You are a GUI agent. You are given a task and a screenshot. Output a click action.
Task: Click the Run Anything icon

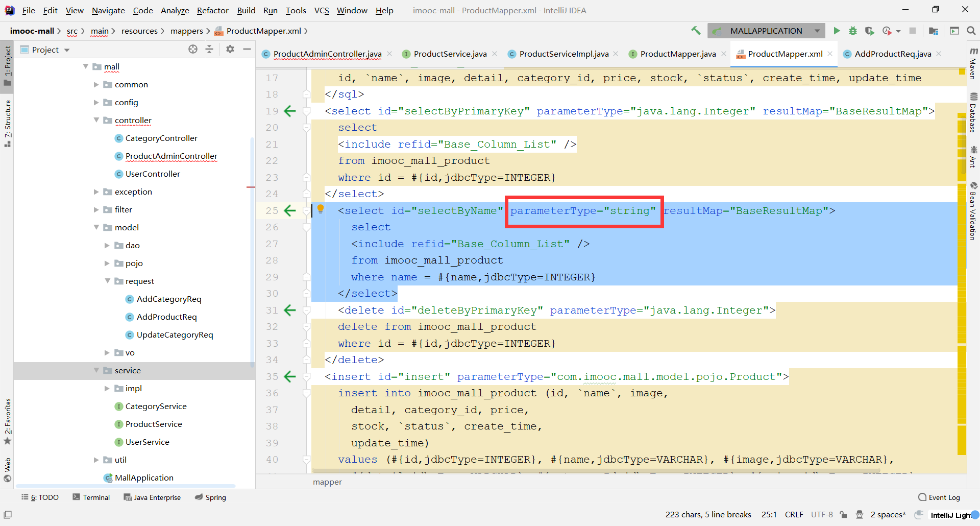click(x=954, y=31)
